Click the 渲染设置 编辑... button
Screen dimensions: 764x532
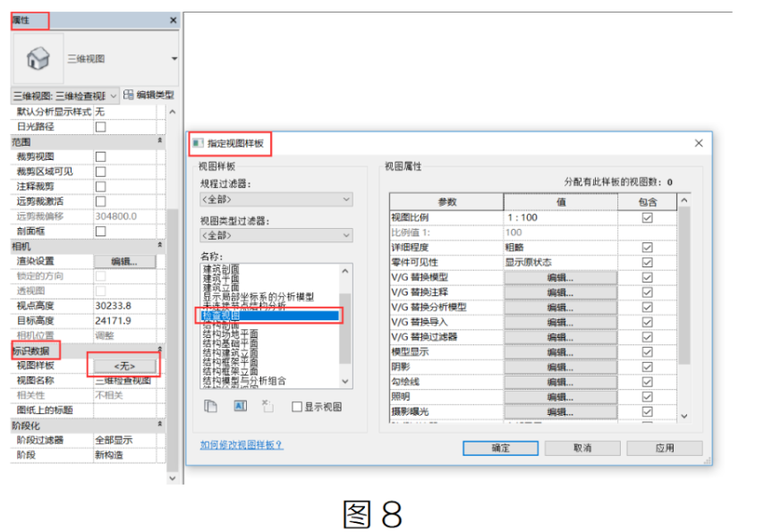[124, 262]
